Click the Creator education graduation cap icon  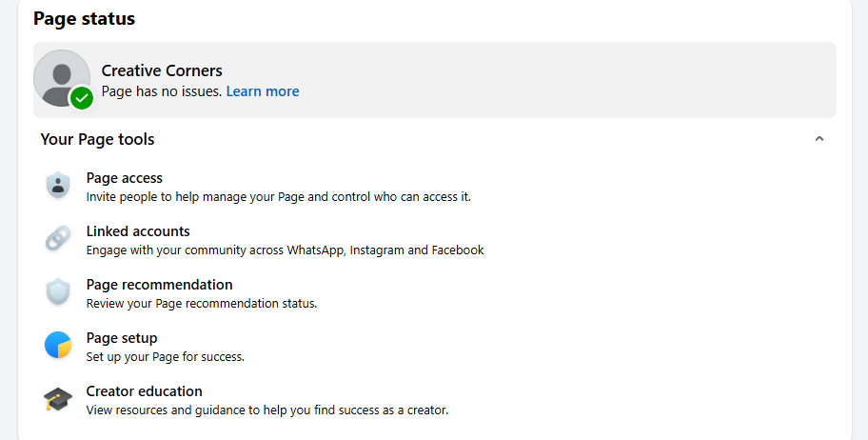click(58, 399)
